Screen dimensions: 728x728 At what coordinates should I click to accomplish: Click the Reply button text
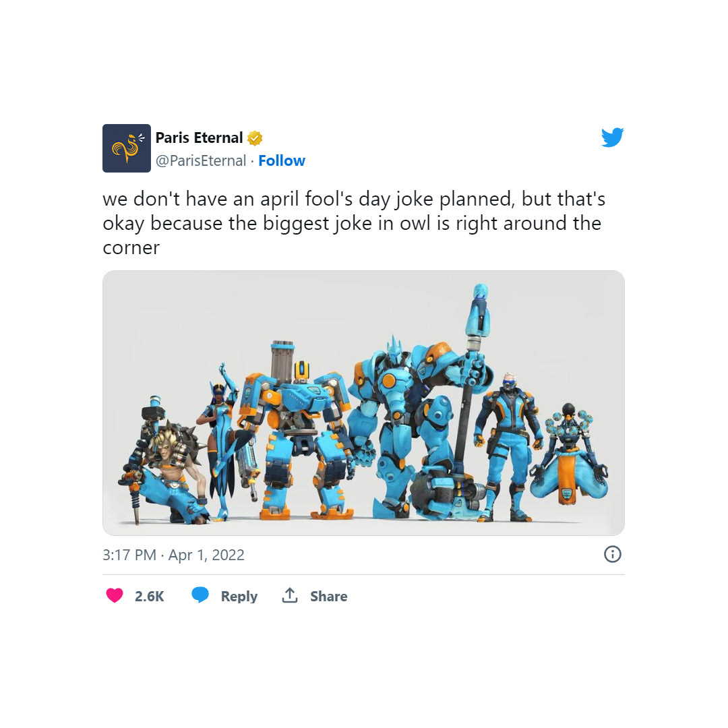(x=239, y=596)
